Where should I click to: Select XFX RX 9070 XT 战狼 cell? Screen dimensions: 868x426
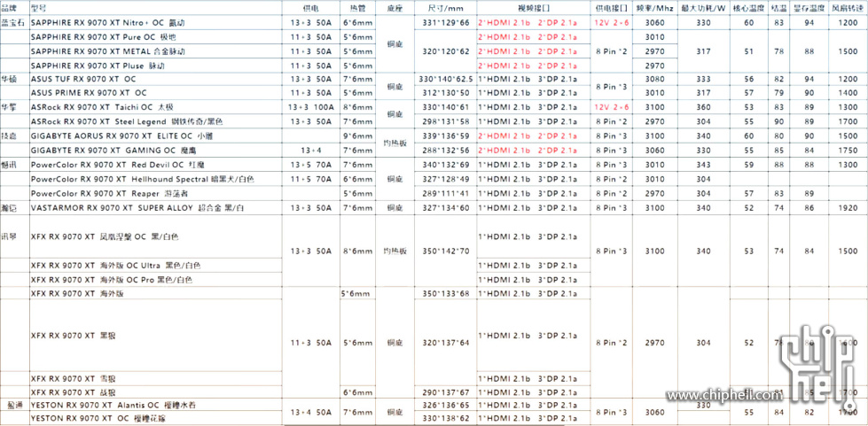point(155,393)
